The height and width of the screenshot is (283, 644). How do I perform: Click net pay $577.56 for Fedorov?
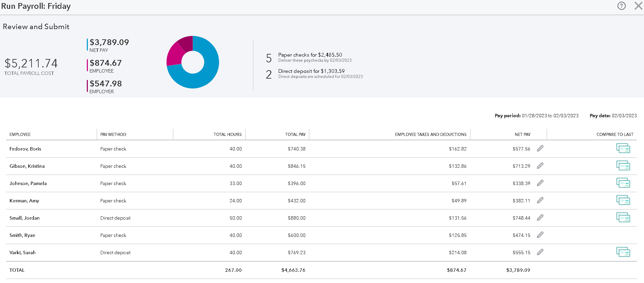pyautogui.click(x=522, y=149)
